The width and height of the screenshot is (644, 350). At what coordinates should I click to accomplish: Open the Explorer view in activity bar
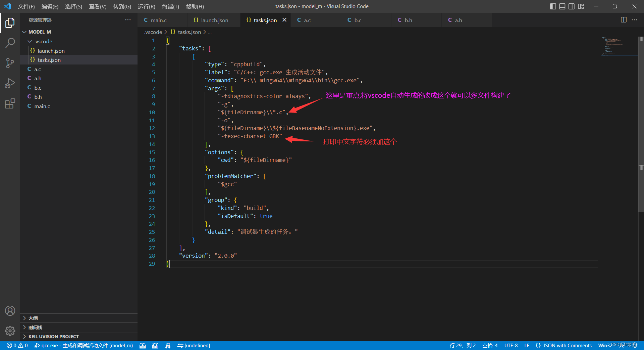[10, 23]
